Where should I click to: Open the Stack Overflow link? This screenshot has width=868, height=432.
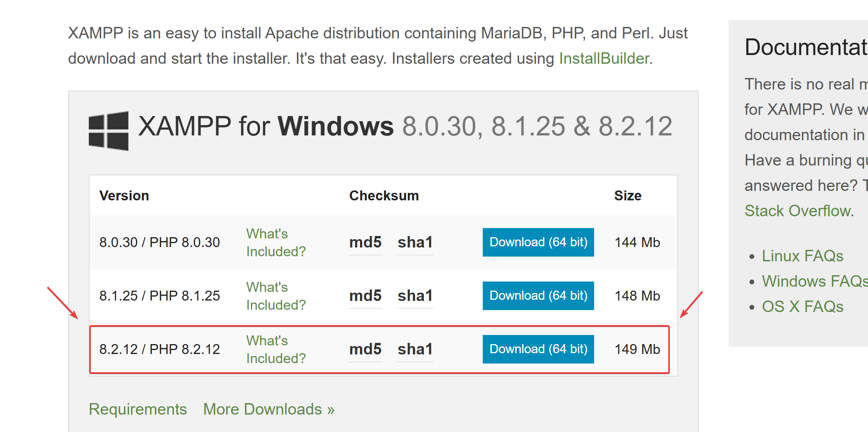(x=798, y=211)
